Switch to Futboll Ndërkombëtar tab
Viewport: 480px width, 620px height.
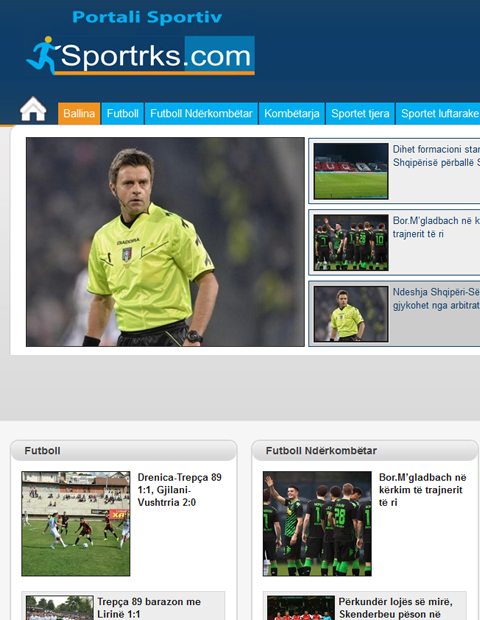click(201, 113)
